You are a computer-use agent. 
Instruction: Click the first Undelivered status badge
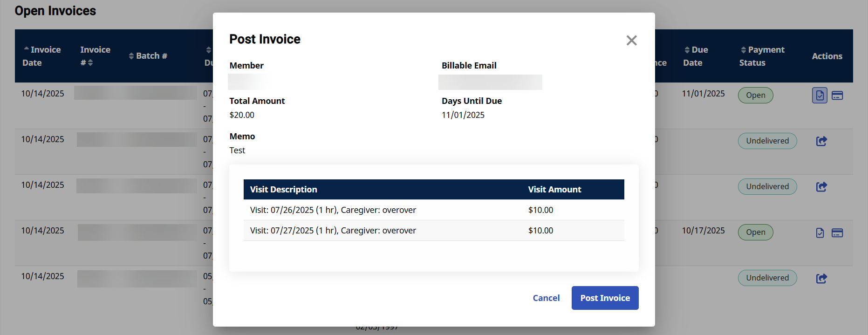[767, 141]
